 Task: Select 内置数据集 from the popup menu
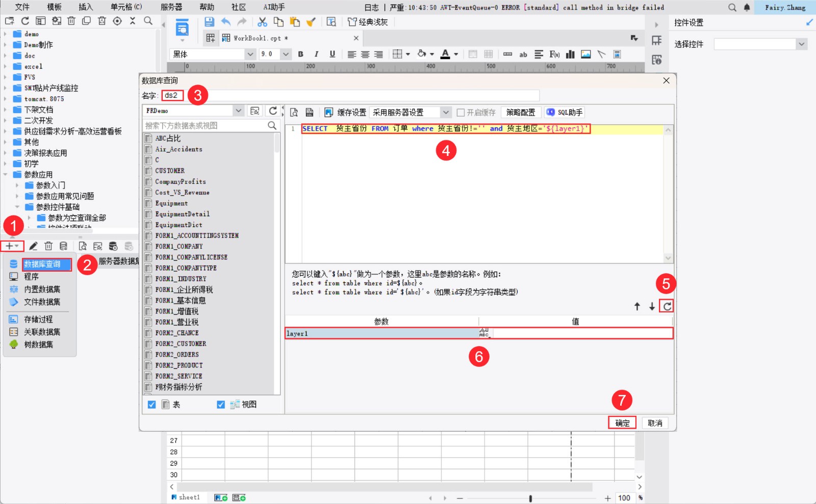point(42,289)
